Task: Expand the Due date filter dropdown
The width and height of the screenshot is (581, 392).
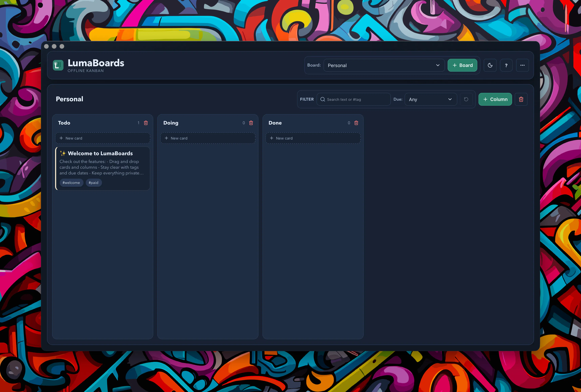Action: coord(430,99)
